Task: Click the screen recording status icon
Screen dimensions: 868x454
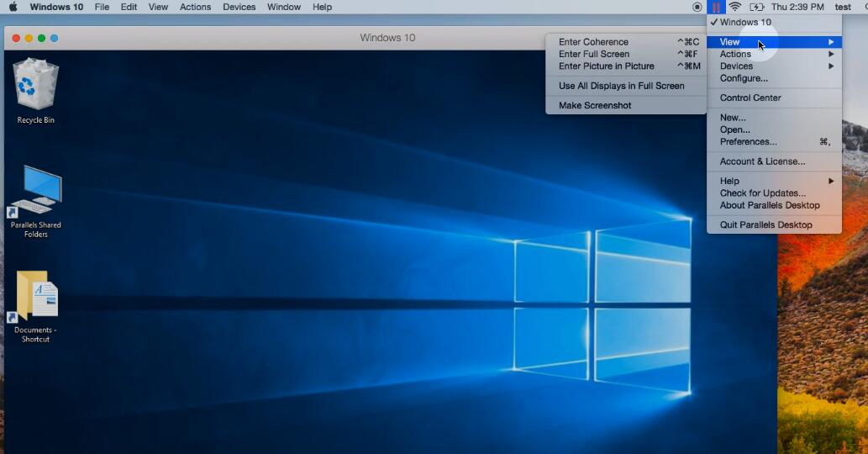Action: pyautogui.click(x=697, y=7)
